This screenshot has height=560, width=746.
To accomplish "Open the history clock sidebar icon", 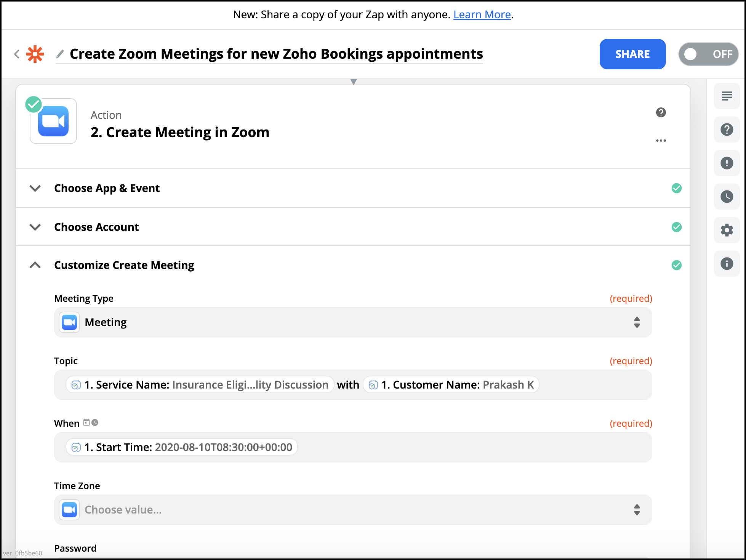I will [727, 197].
